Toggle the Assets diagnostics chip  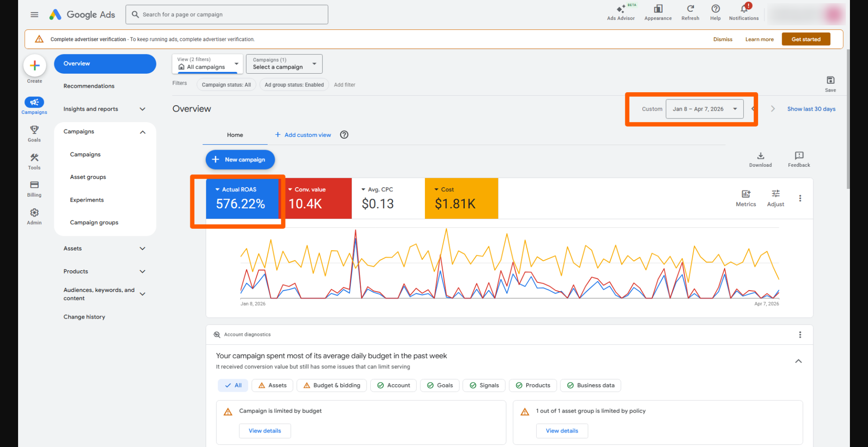pos(273,386)
